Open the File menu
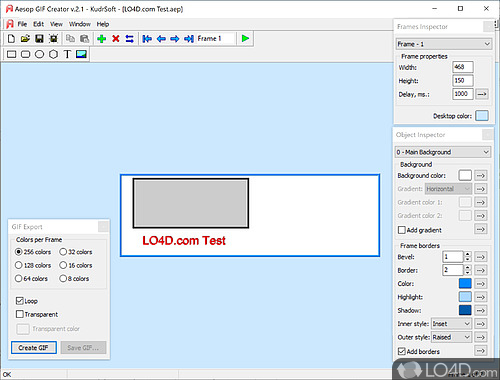This screenshot has width=500, height=380. (x=22, y=24)
